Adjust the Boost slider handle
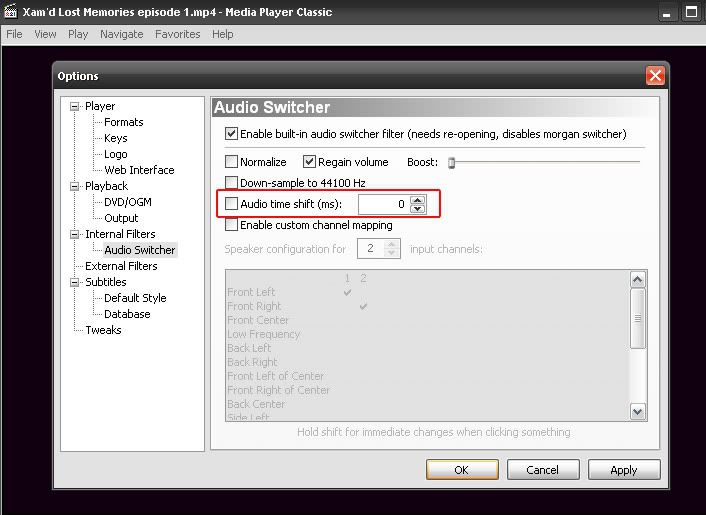The width and height of the screenshot is (706, 515). click(x=451, y=162)
